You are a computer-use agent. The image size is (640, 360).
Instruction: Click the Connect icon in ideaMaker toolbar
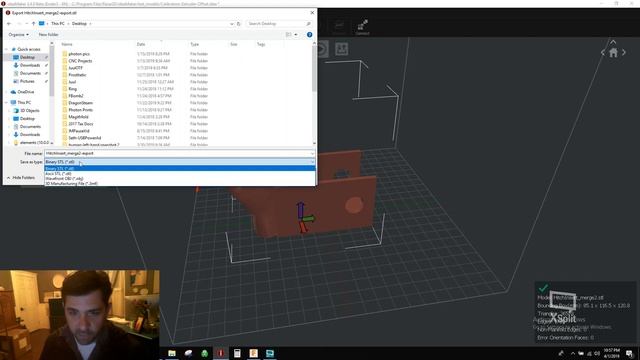pos(362,27)
